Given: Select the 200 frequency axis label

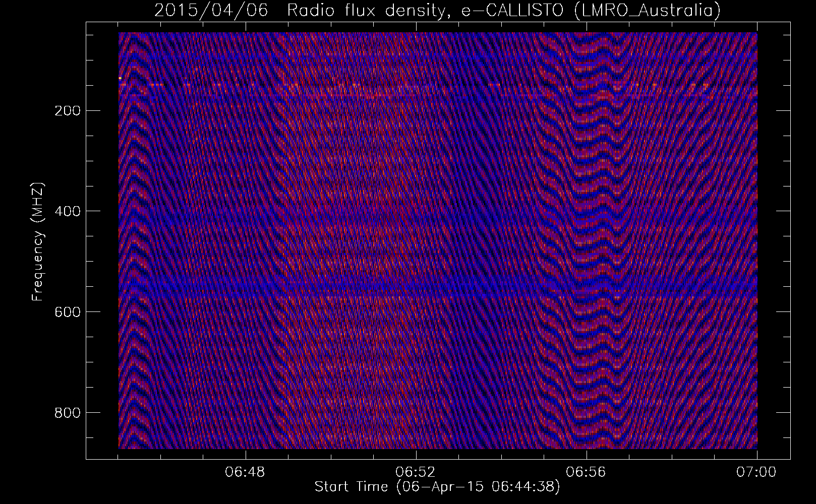Looking at the screenshot, I should (x=67, y=110).
